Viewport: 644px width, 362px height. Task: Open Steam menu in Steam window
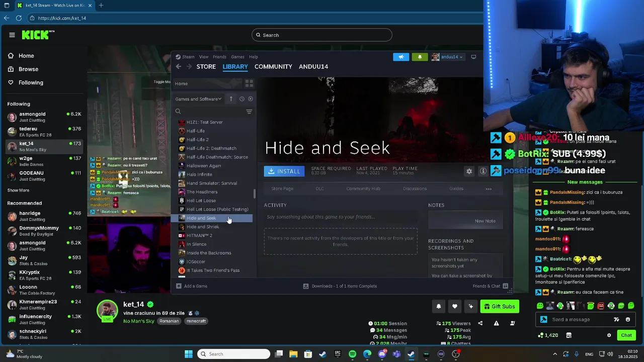(188, 57)
